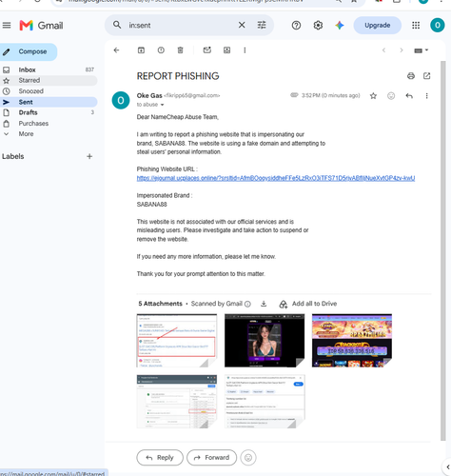Viewport: 451px width, 476px height.
Task: Click the REPORT PHISHING subject heading
Action: click(178, 76)
